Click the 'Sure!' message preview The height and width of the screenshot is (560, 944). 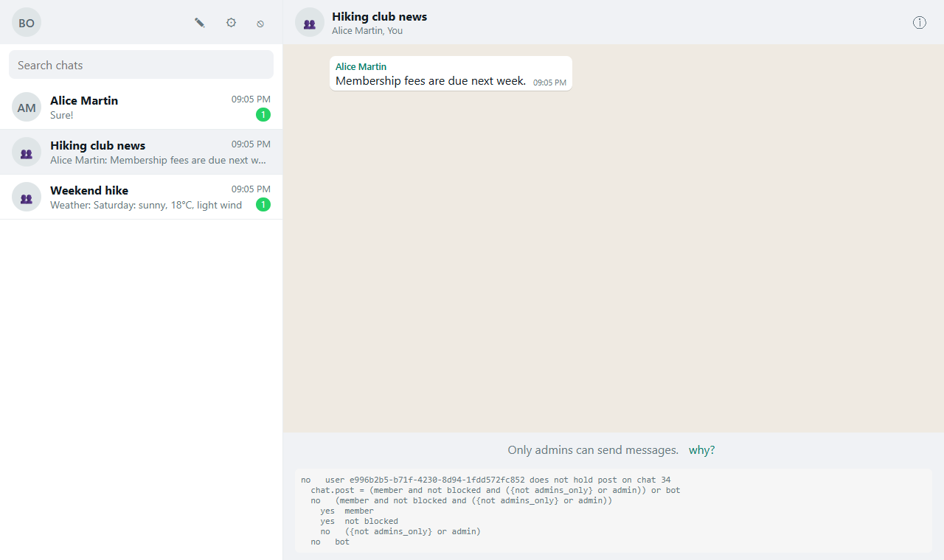click(x=62, y=116)
